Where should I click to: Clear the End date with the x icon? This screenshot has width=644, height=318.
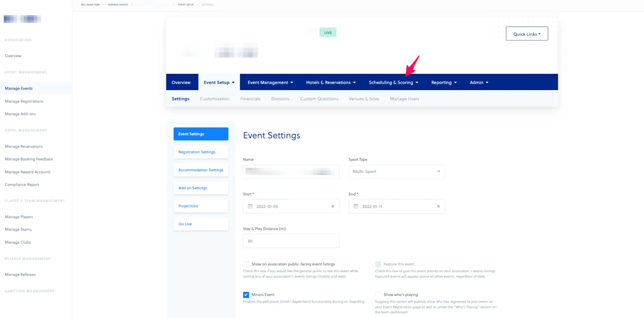tap(438, 206)
